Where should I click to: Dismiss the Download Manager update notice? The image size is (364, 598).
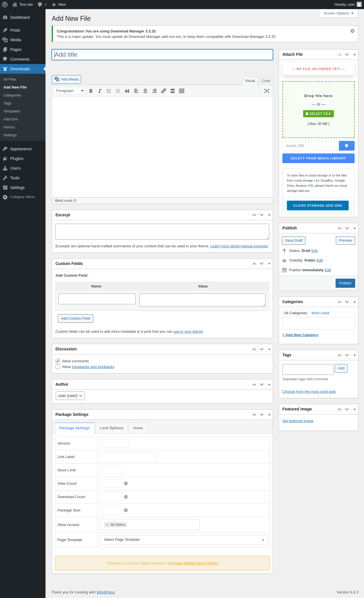(x=352, y=31)
